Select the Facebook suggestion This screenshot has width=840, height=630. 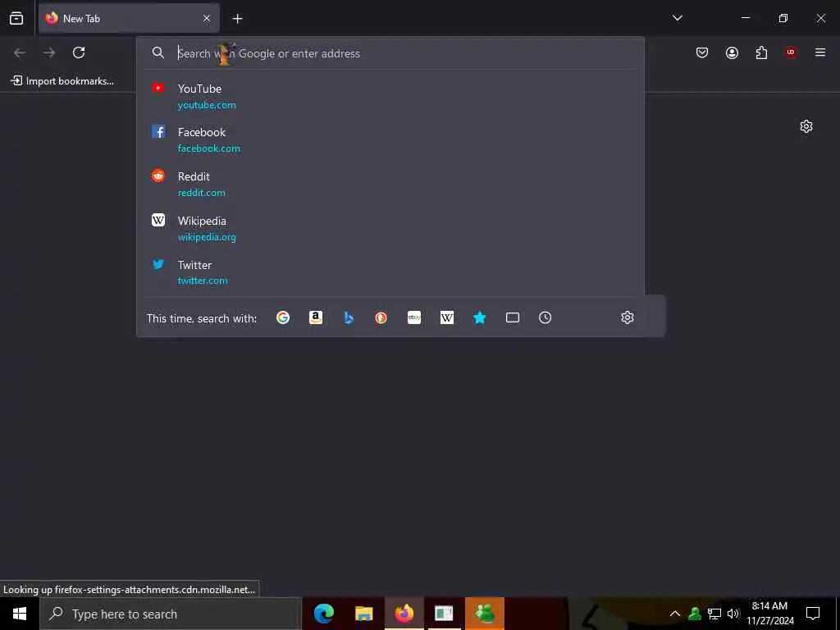pyautogui.click(x=390, y=139)
